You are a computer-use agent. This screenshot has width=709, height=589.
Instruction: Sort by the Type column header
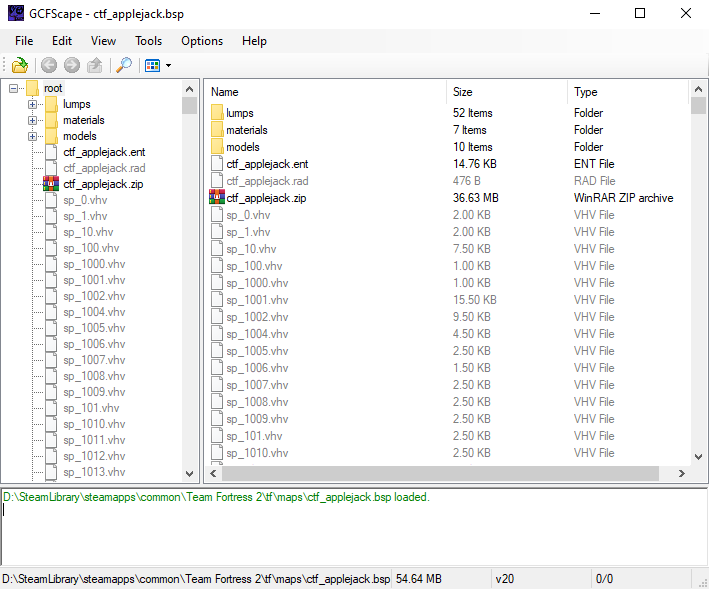coord(628,92)
